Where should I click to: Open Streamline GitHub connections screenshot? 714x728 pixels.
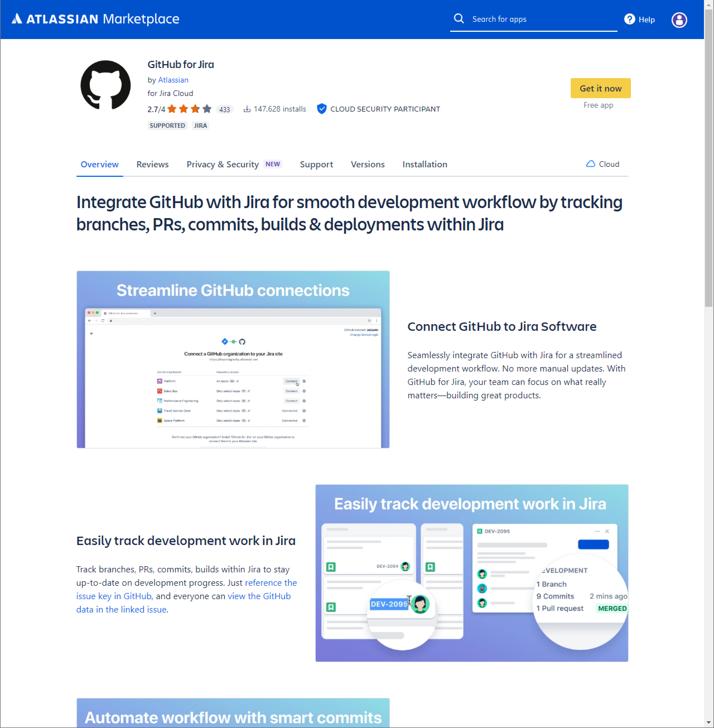[x=233, y=359]
